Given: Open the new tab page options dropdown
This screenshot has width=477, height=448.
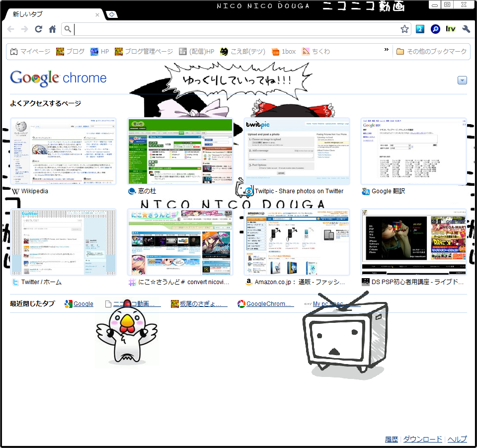Looking at the screenshot, I should click(462, 80).
